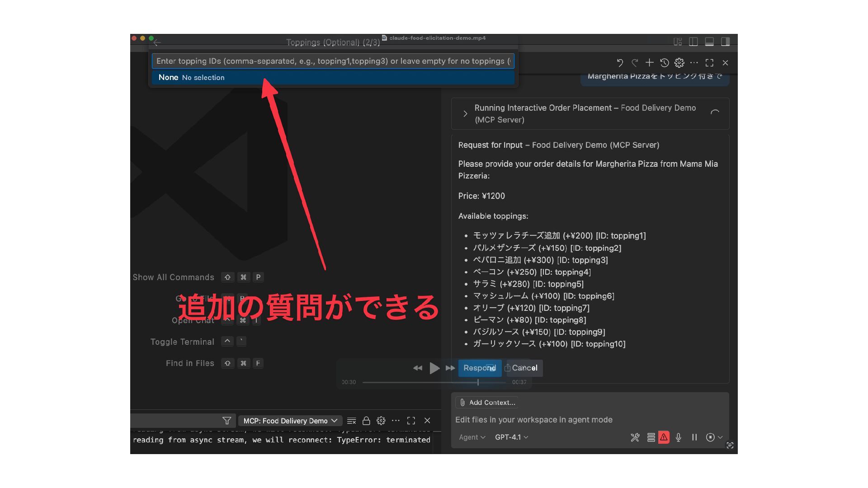The height and width of the screenshot is (488, 868).
Task: Click the extract text icon at bottom-right corner
Action: (730, 445)
